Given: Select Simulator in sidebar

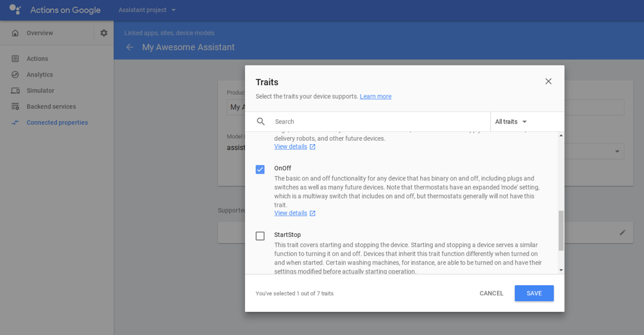Looking at the screenshot, I should click(x=40, y=90).
